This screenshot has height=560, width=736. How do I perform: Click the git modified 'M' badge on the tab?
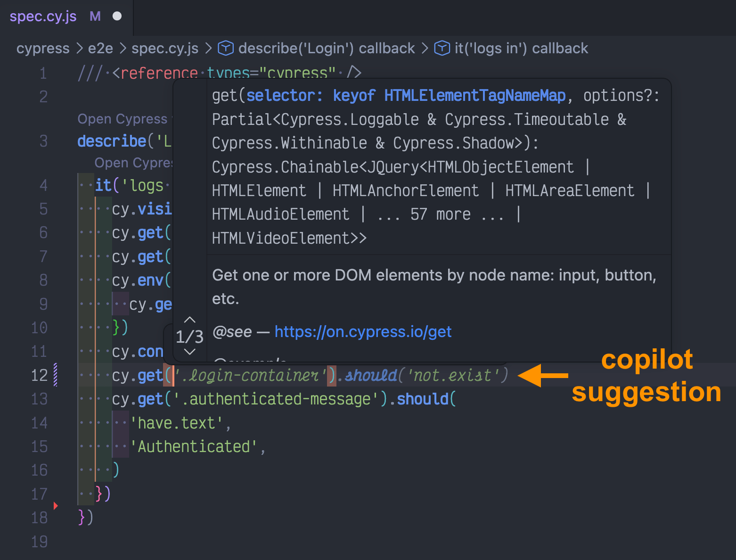pos(95,16)
